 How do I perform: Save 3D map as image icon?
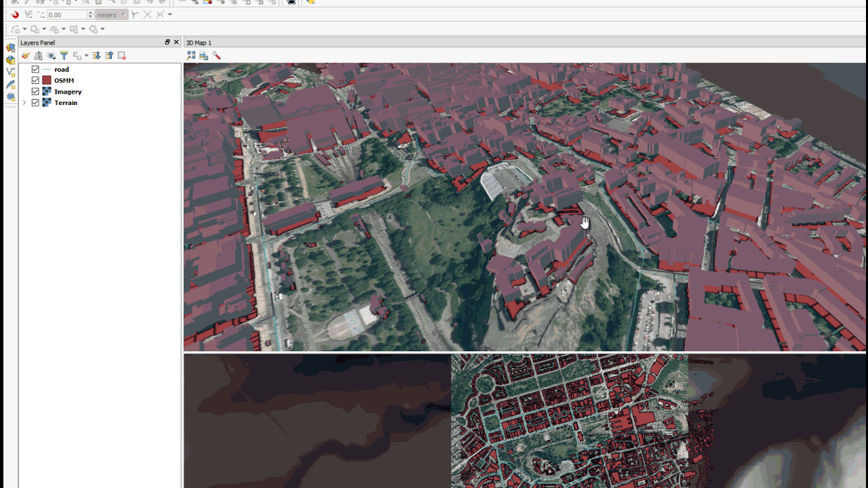[x=203, y=56]
